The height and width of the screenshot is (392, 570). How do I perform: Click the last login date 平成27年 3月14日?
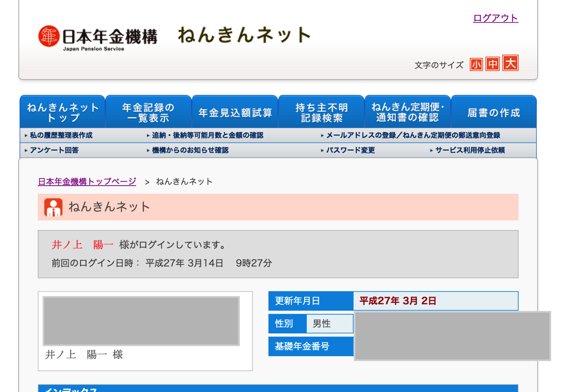pyautogui.click(x=184, y=263)
